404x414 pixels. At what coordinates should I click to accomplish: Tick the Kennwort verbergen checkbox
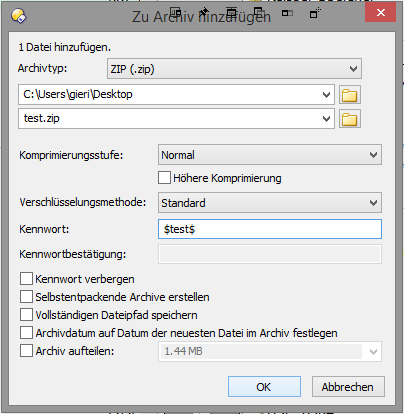(x=26, y=278)
